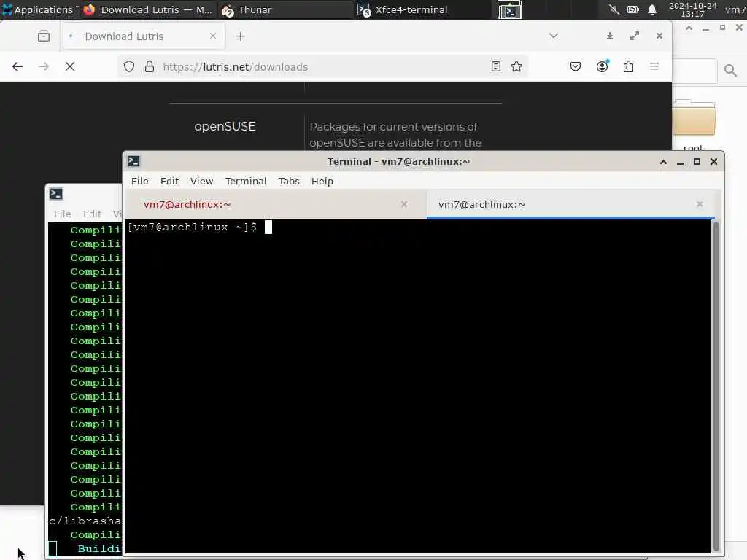The image size is (747, 560).
Task: Select the active second terminal tab
Action: click(570, 204)
